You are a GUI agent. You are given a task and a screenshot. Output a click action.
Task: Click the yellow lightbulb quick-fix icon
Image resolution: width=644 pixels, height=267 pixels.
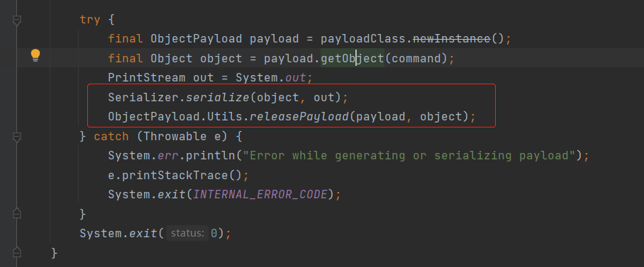[x=35, y=55]
